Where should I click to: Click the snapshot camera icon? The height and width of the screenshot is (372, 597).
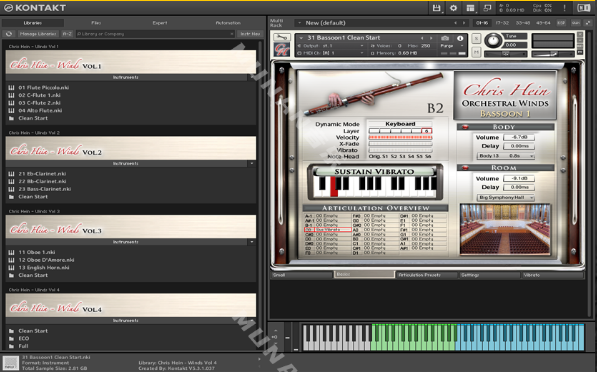[x=444, y=38]
